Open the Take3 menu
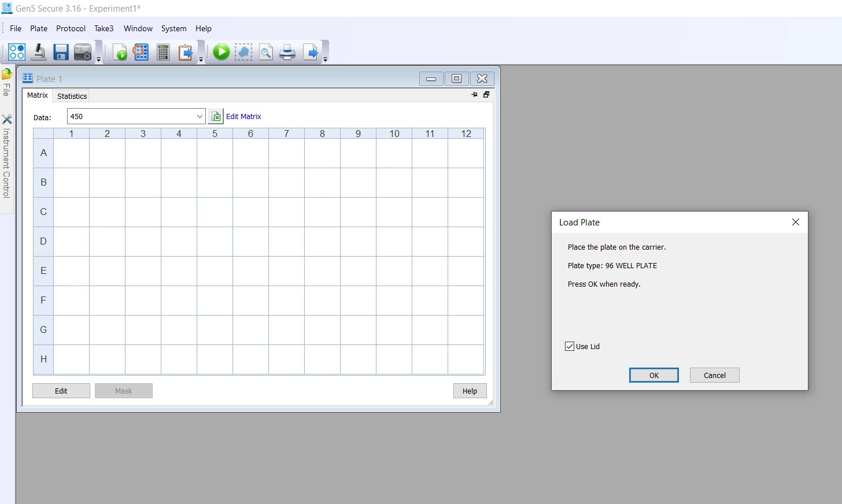842x504 pixels. click(x=104, y=28)
